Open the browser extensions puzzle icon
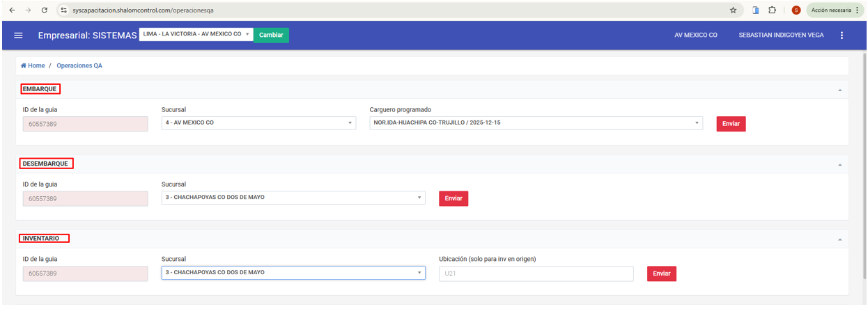 pos(773,10)
